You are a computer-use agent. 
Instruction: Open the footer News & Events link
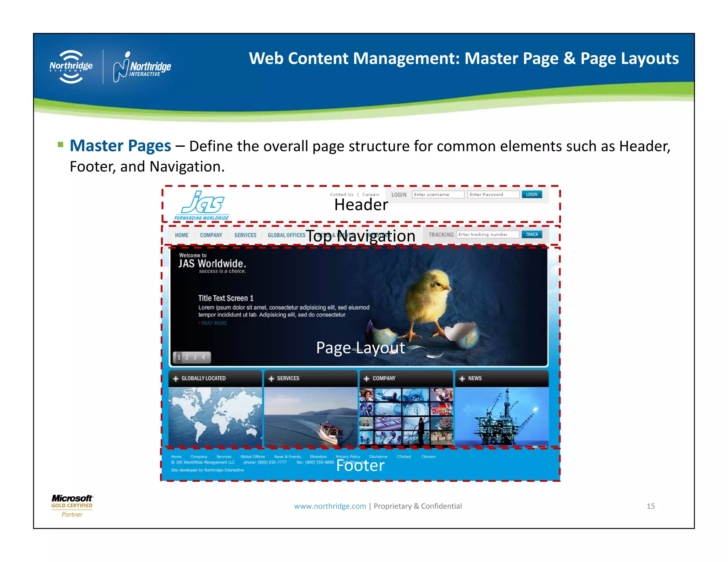point(287,457)
